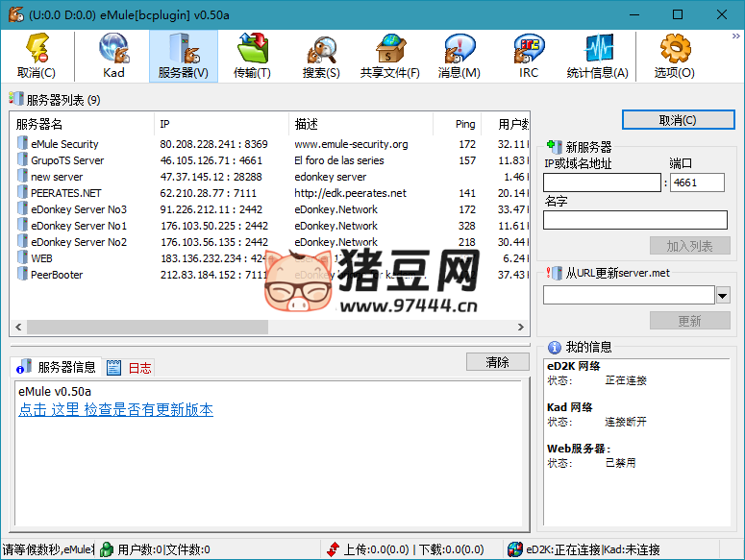Click the 服务器列表 header icon
Screen dimensions: 745x560
(15, 99)
